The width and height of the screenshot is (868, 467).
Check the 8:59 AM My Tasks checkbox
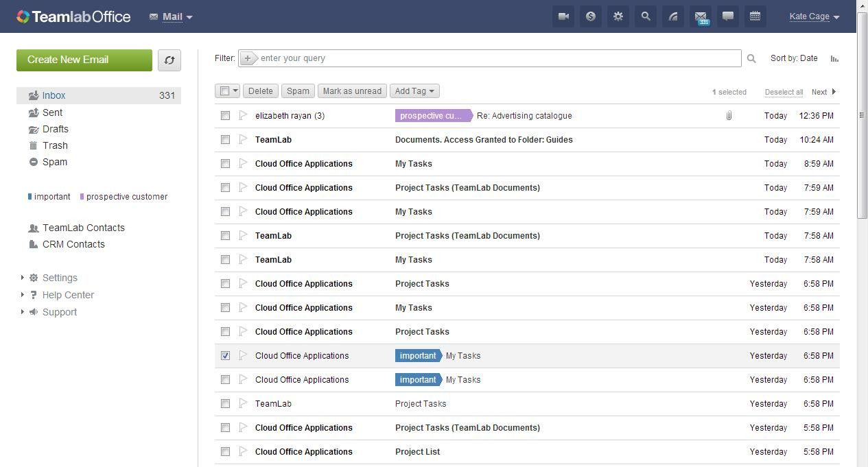pos(225,164)
